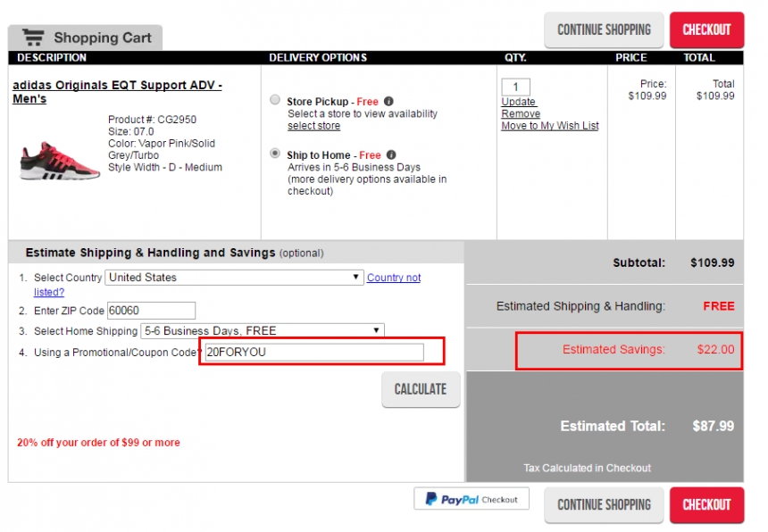Click the PayPal Checkout button
Image resolution: width=768 pixels, height=532 pixels.
(x=472, y=499)
